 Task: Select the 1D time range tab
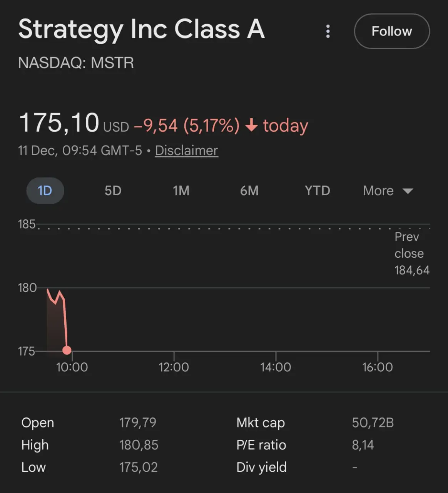coord(45,191)
